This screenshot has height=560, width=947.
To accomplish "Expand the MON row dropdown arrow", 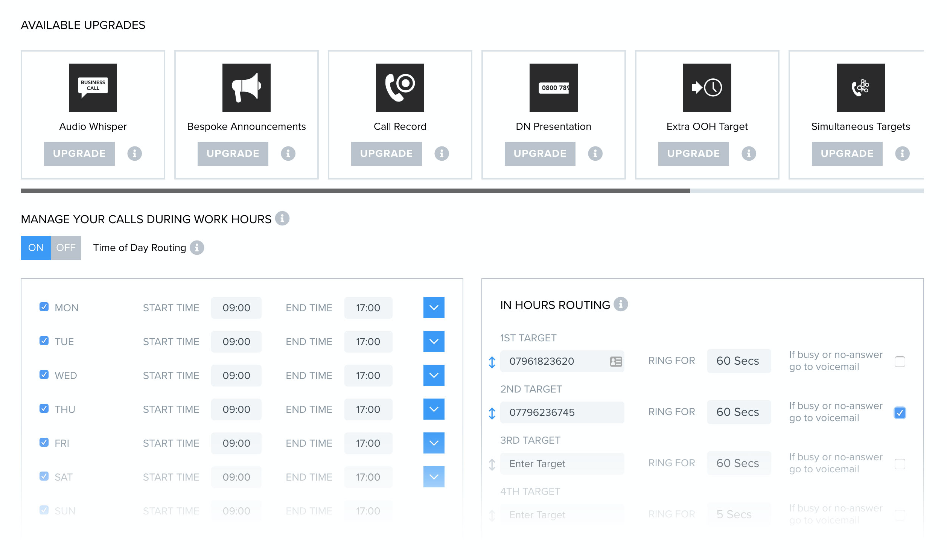I will [x=434, y=307].
